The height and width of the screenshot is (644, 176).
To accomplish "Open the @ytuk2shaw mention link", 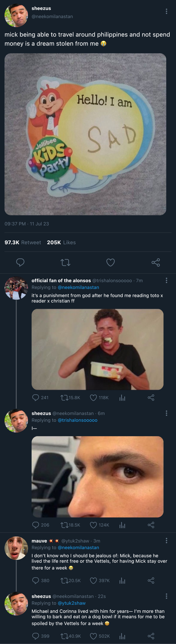I will click(x=71, y=603).
